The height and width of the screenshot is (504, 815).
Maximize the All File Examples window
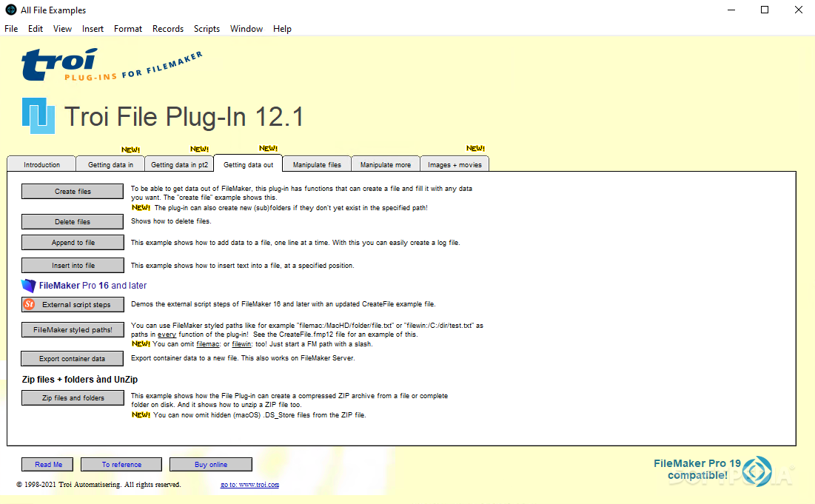click(765, 10)
